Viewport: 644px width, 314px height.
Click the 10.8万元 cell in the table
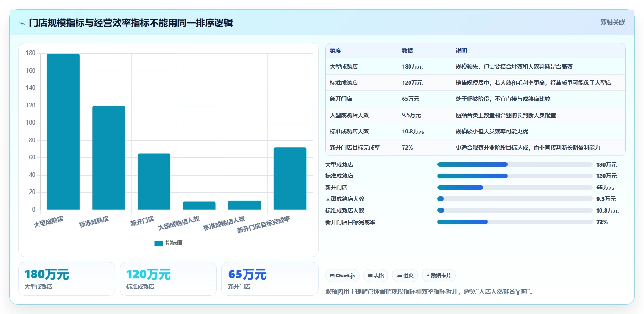click(x=413, y=132)
